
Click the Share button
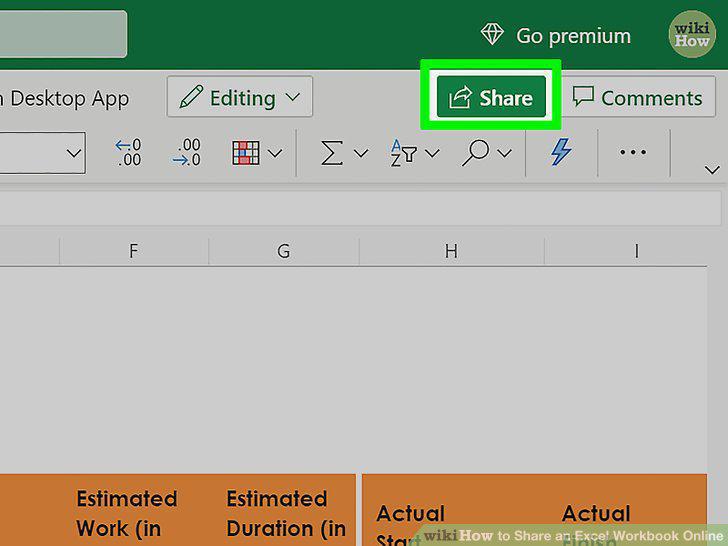[x=491, y=97]
